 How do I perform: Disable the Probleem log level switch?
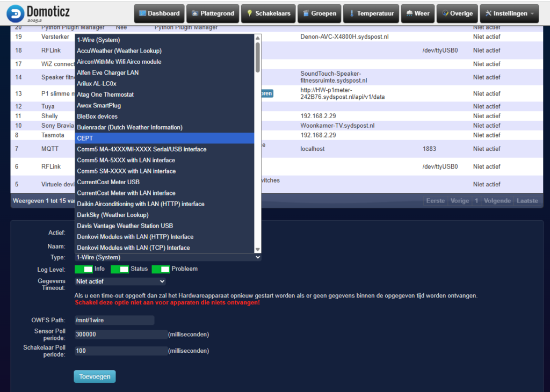click(161, 269)
